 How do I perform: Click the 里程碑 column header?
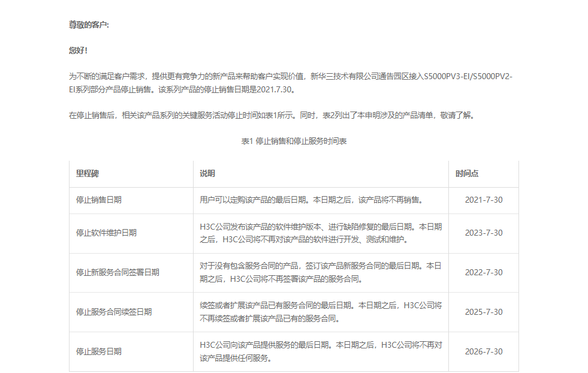88,173
